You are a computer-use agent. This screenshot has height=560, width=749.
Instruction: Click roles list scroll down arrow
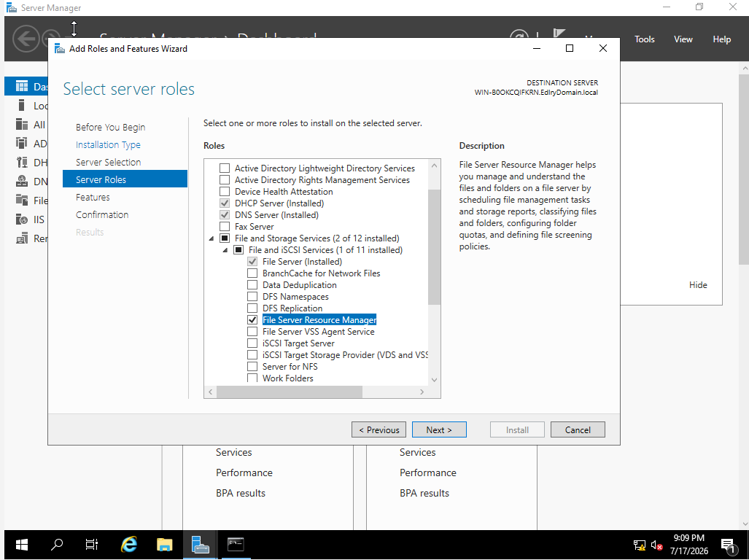pos(434,380)
